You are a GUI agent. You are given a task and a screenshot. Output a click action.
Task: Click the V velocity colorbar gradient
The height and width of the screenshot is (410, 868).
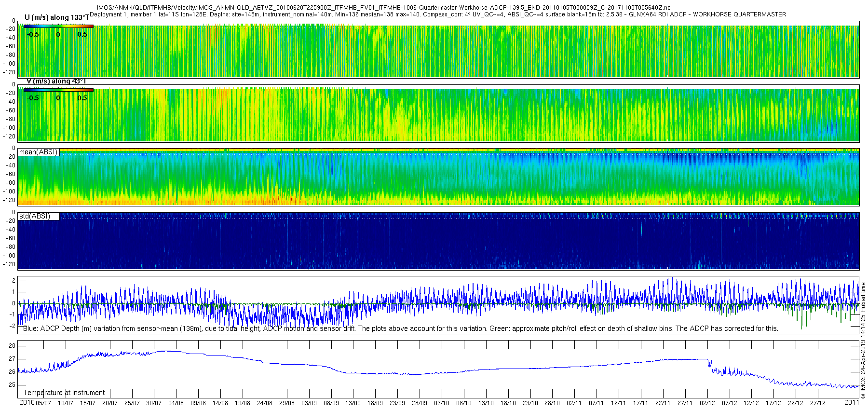tap(58, 90)
